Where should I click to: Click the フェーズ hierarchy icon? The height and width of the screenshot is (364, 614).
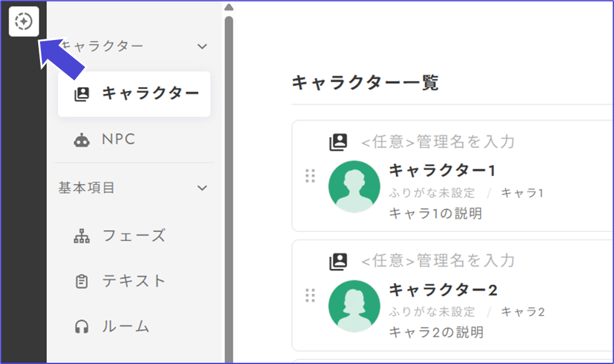tap(81, 236)
